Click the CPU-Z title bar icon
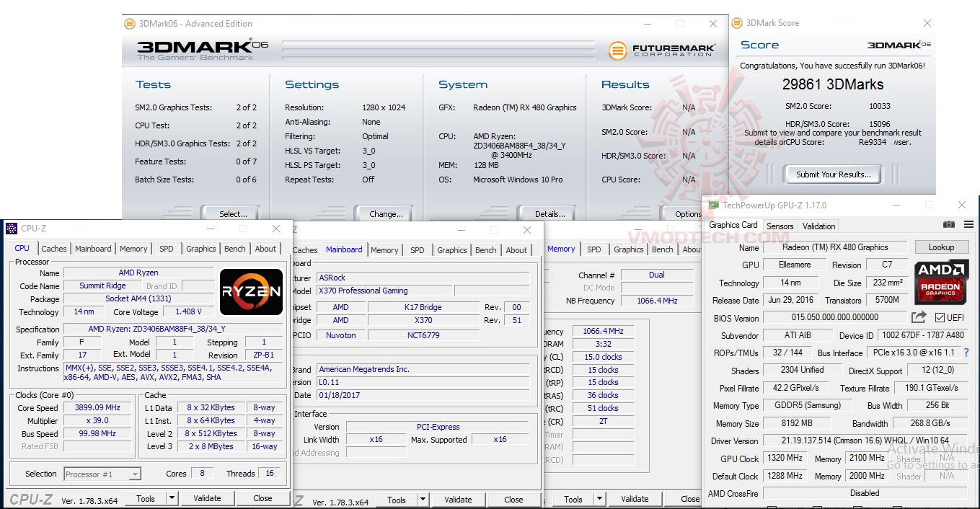 (12, 229)
